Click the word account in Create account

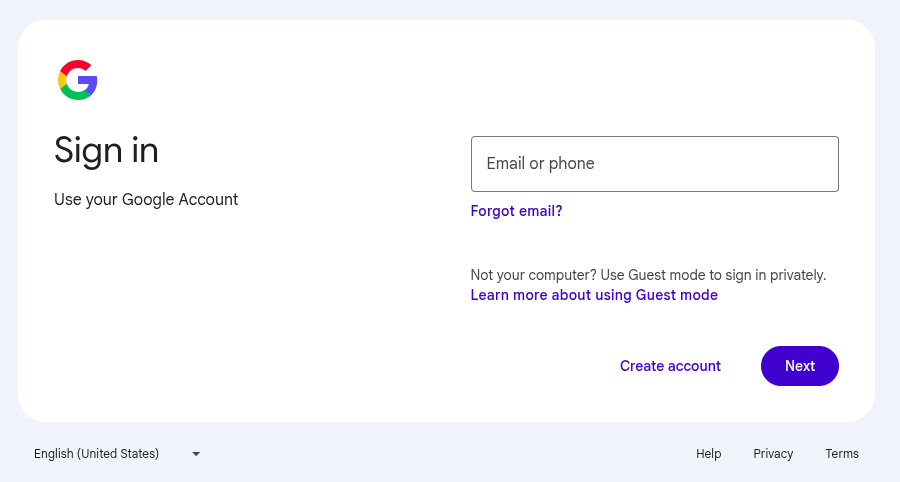(694, 366)
